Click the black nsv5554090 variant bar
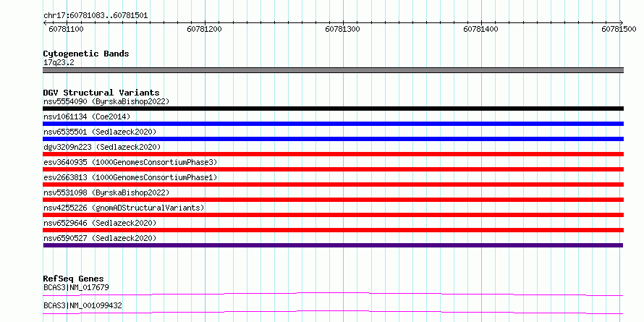Viewport: 644px width, 322px height. tap(333, 109)
